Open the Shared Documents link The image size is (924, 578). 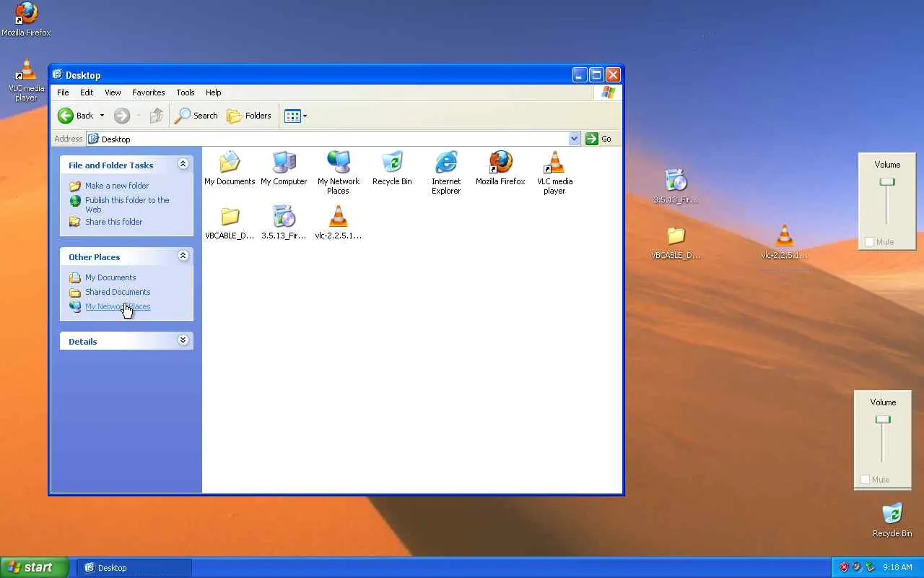click(118, 292)
